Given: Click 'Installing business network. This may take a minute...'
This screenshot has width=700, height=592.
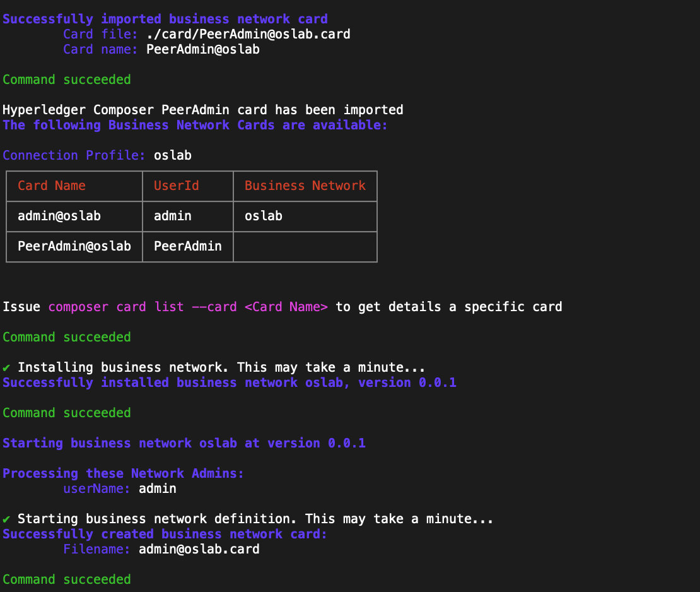Looking at the screenshot, I should pyautogui.click(x=221, y=368).
